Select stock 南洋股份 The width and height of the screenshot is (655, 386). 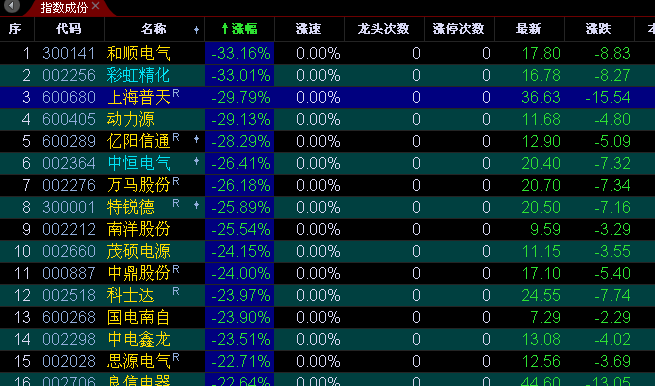139,229
